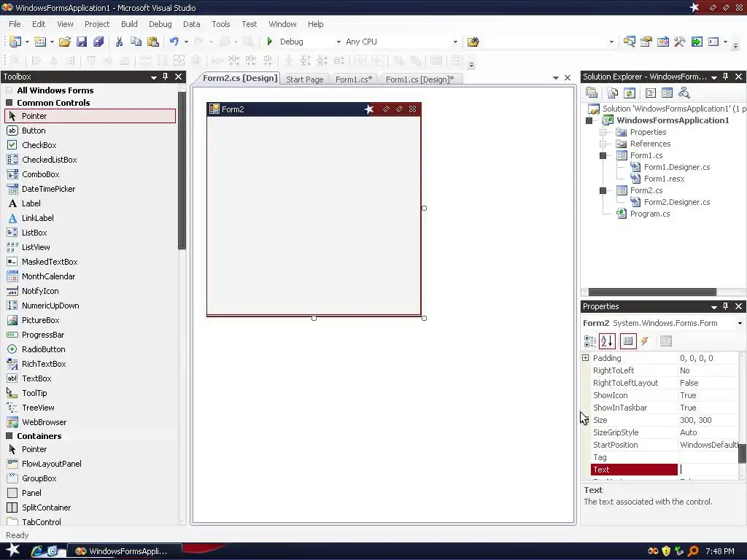Open the Object Browser toolbar icon

pyautogui.click(x=662, y=42)
